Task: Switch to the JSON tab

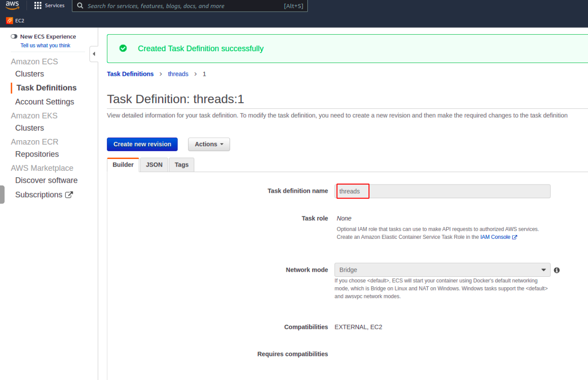Action: 154,164
